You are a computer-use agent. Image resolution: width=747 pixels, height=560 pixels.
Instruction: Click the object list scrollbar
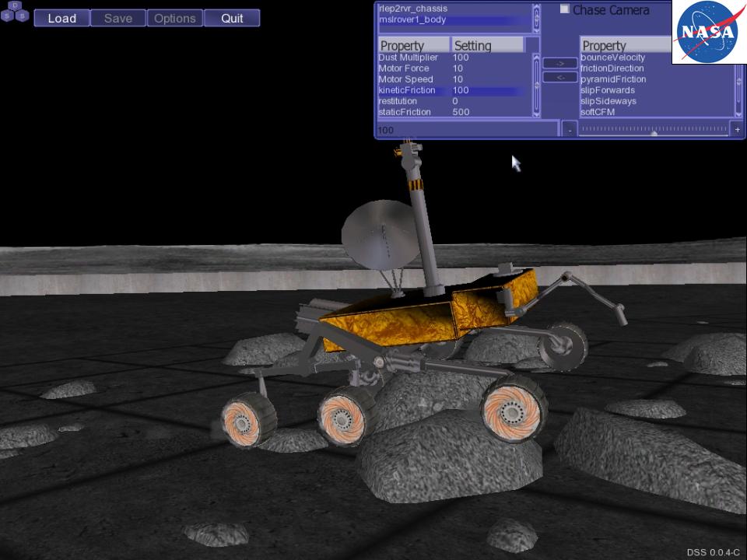536,17
